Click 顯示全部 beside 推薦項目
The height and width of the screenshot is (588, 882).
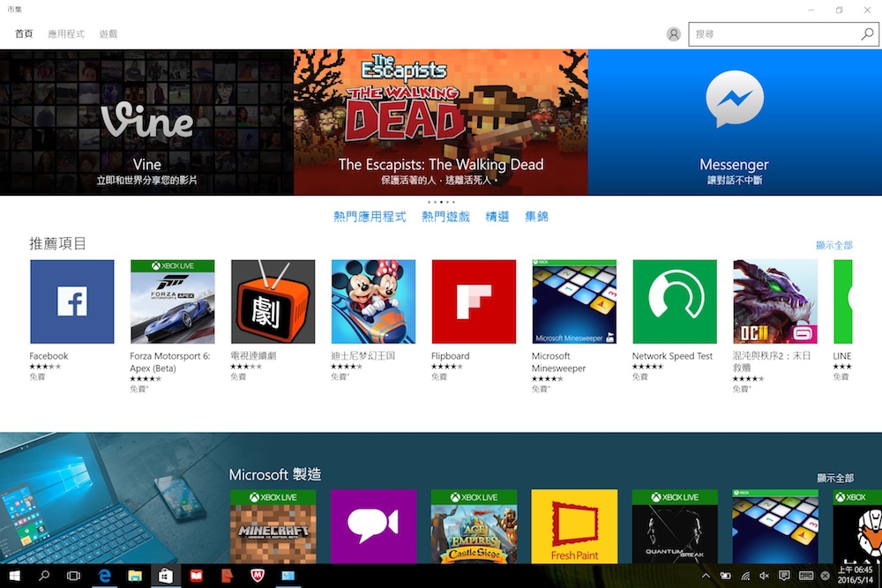[x=833, y=245]
